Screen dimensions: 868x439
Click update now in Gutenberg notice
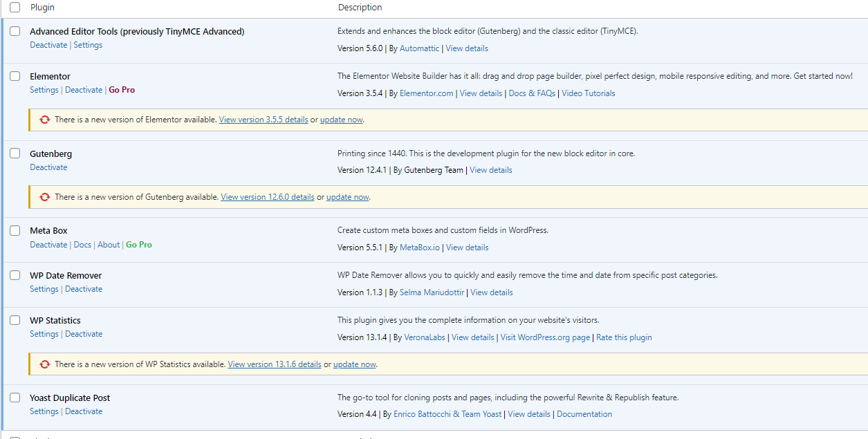pos(348,197)
